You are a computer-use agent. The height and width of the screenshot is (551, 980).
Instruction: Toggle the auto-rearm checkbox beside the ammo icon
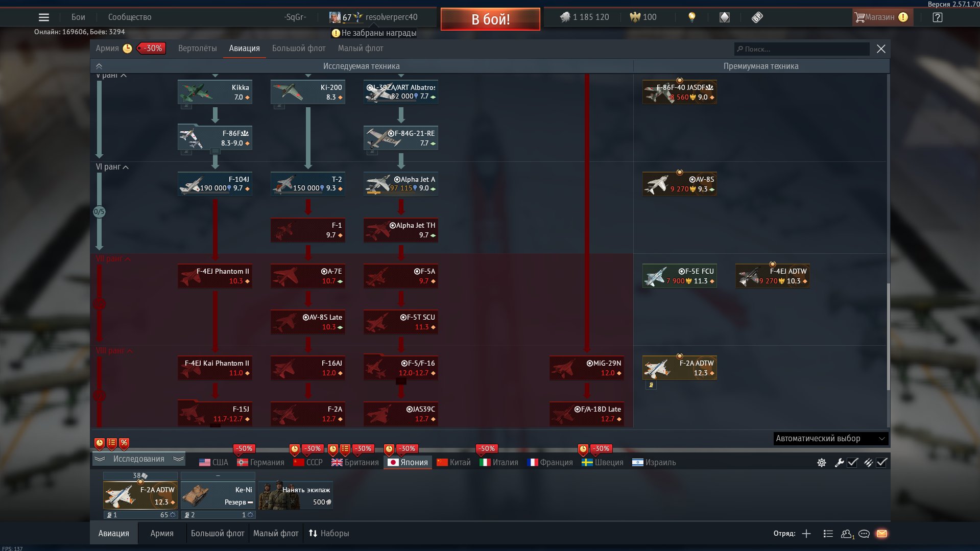881,463
